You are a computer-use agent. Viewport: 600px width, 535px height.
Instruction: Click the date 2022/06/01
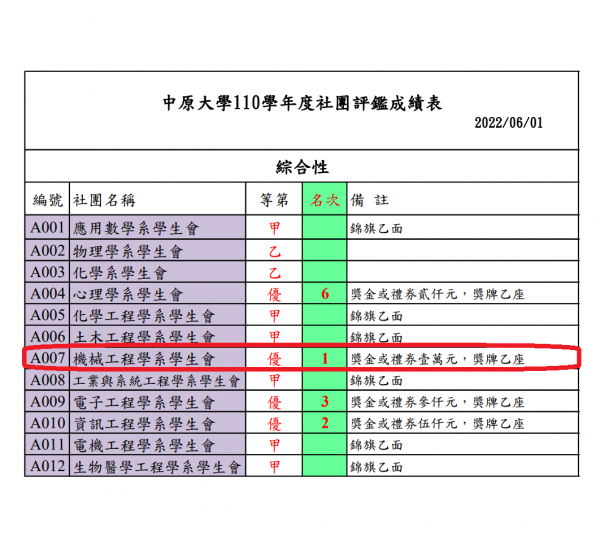coord(509,123)
